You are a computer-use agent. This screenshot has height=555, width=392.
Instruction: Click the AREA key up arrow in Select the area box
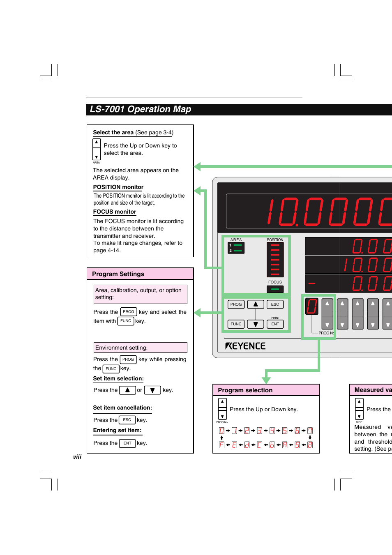pyautogui.click(x=97, y=142)
